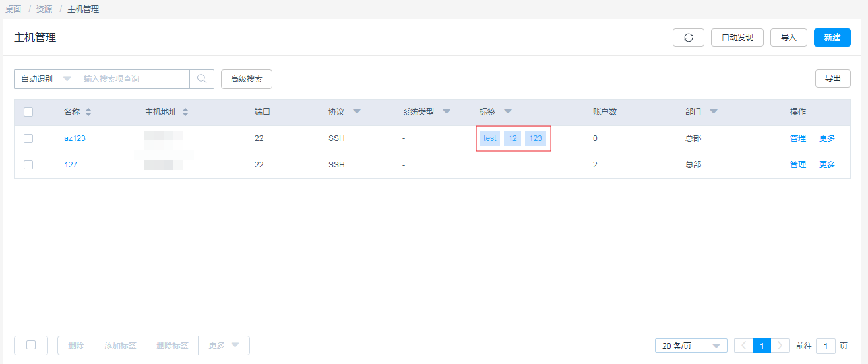Go to next page arrow
This screenshot has width=868, height=364.
[x=781, y=346]
